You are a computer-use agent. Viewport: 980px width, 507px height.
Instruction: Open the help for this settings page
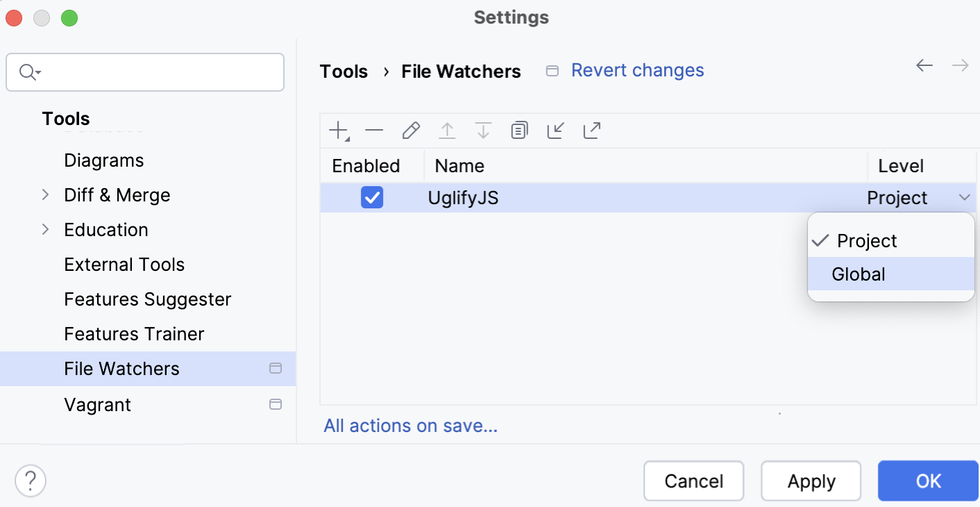pyautogui.click(x=29, y=481)
